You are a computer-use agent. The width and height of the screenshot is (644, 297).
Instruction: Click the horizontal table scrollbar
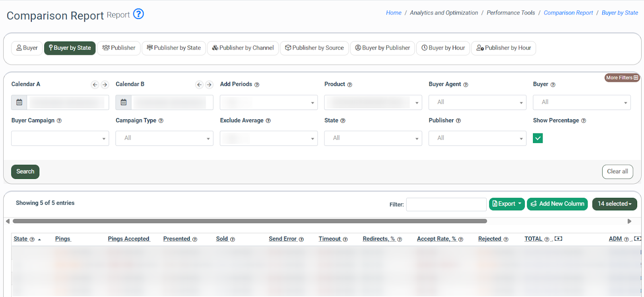(250, 221)
